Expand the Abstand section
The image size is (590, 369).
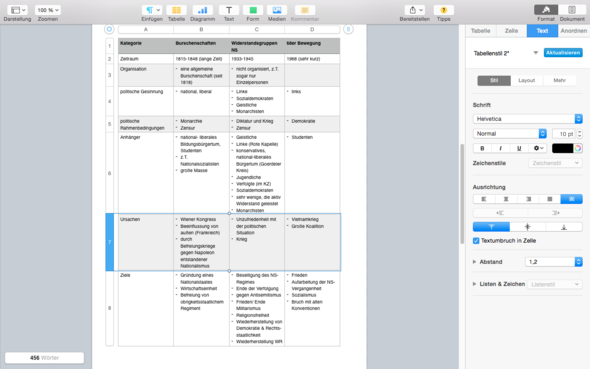474,262
